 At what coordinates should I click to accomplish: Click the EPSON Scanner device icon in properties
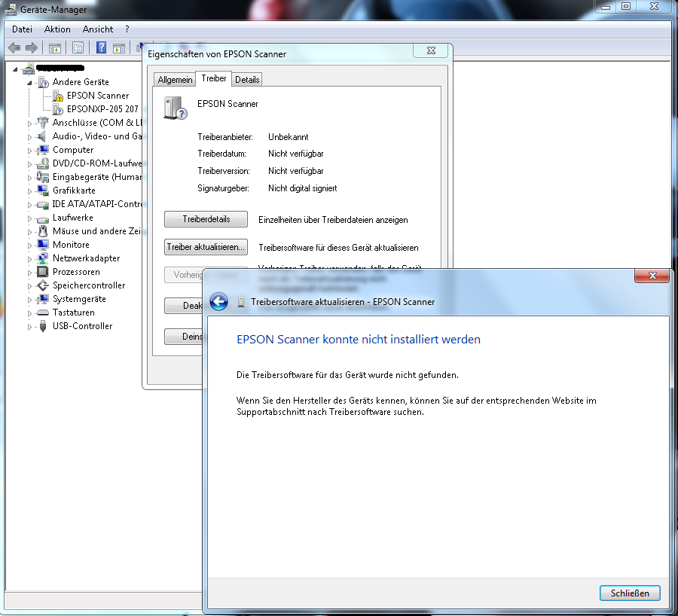(x=175, y=108)
